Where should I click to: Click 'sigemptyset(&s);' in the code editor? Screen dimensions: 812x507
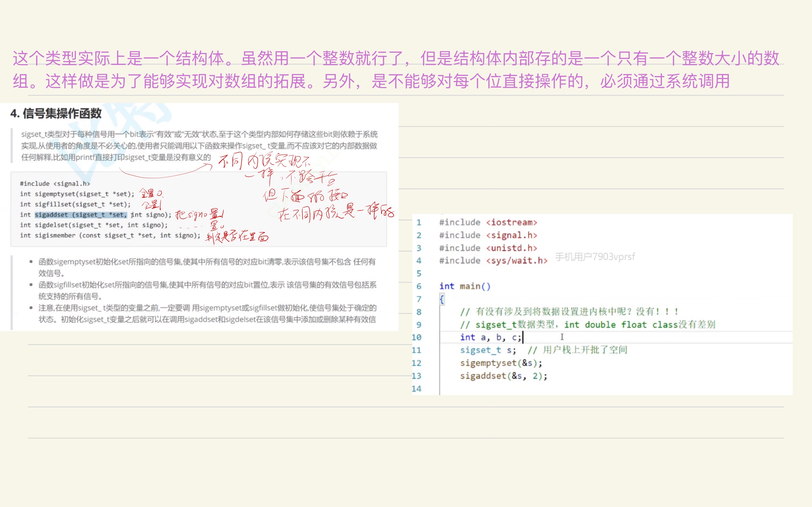(x=501, y=363)
